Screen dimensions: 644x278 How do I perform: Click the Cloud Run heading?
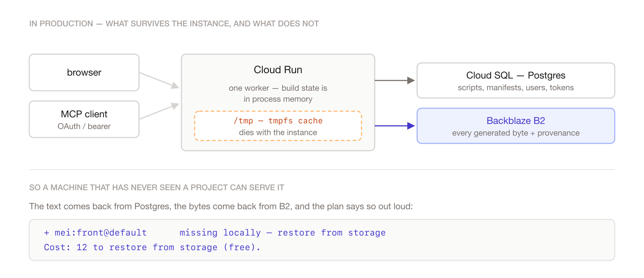point(278,70)
